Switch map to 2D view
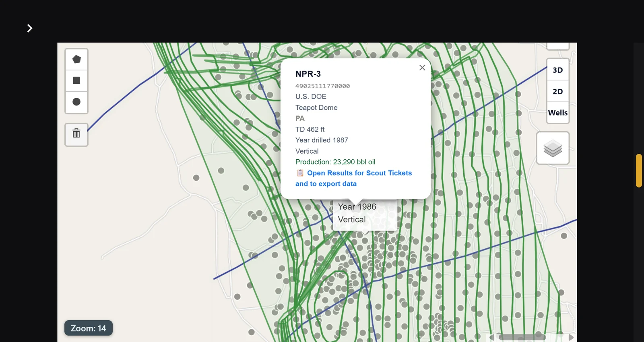The width and height of the screenshot is (644, 342). 558,91
